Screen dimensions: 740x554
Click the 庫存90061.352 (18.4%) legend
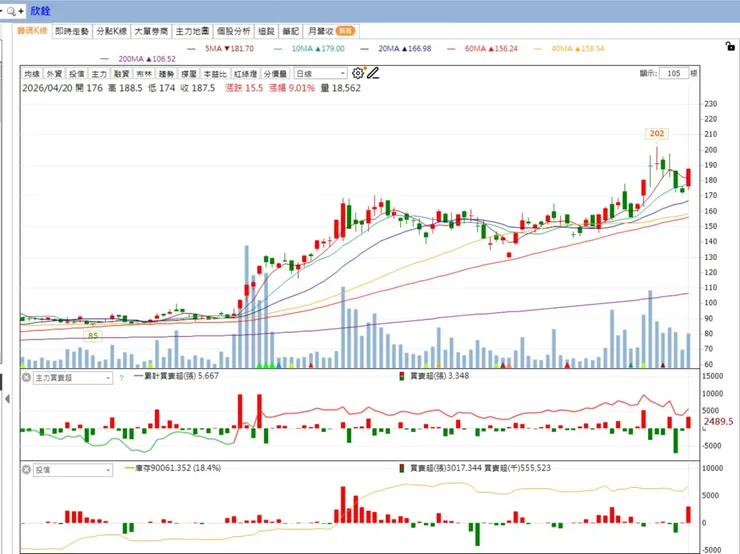pyautogui.click(x=172, y=468)
